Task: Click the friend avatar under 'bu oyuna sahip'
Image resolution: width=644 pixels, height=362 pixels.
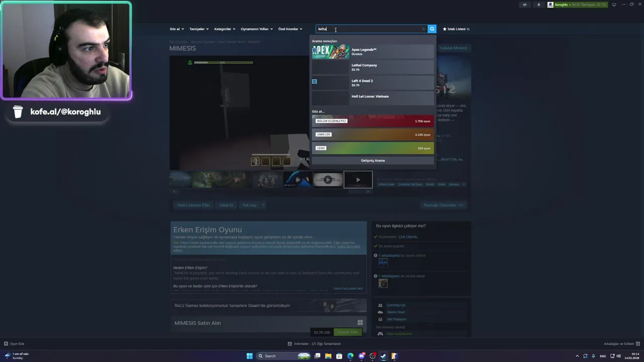Action: click(383, 284)
